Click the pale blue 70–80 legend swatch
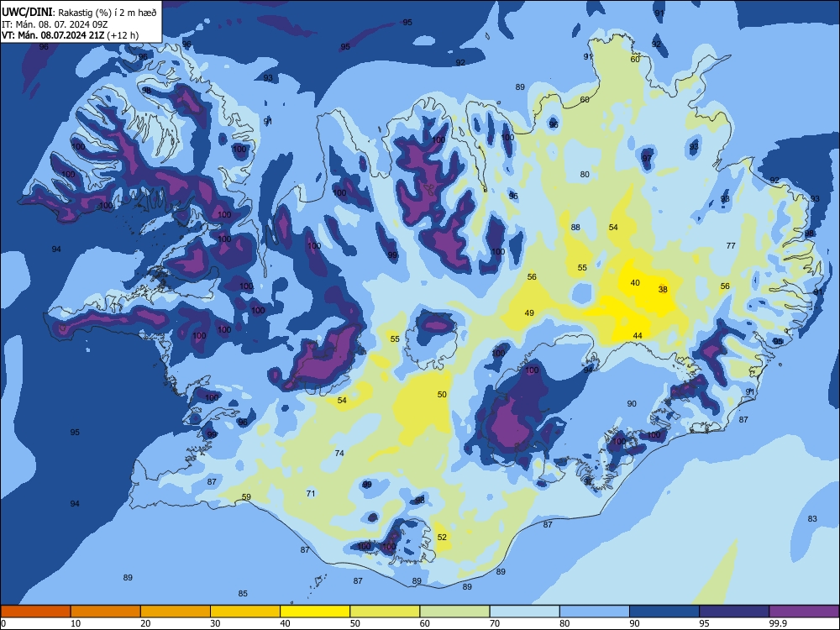Viewport: 840px width, 630px height. point(524,612)
